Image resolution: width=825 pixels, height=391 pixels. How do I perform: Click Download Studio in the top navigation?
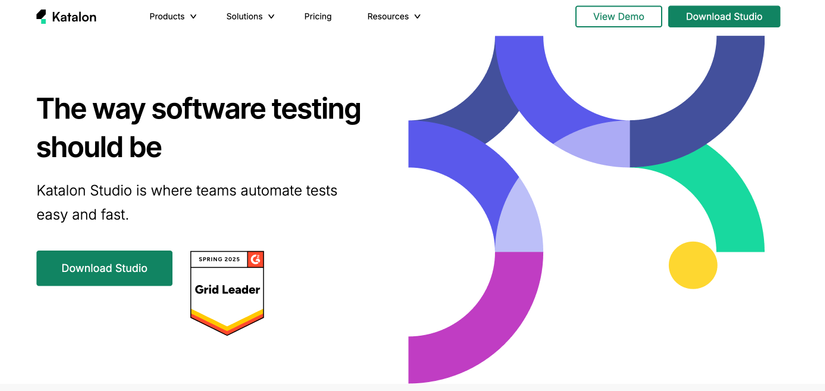(724, 16)
